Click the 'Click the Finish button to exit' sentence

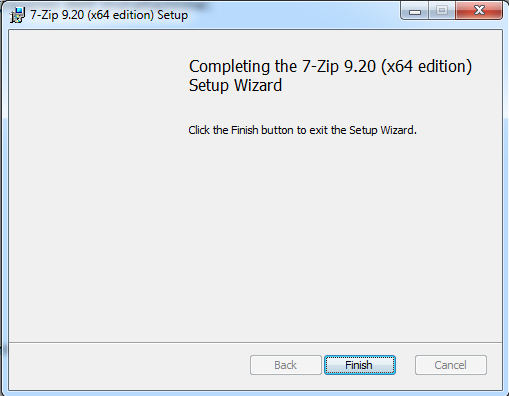tap(302, 130)
